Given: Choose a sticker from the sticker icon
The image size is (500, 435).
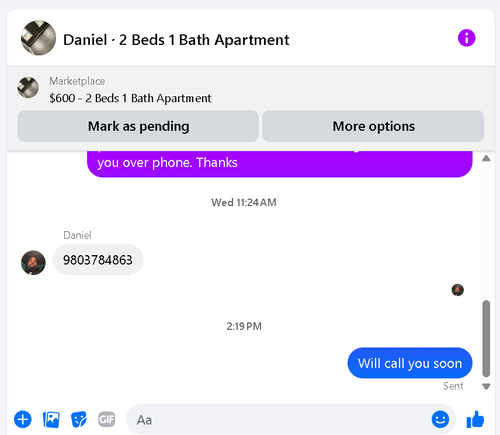Looking at the screenshot, I should pos(79,419).
